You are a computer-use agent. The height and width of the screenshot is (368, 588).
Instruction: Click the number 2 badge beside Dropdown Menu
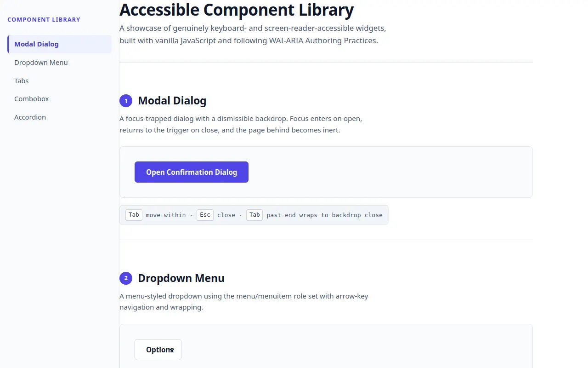126,278
